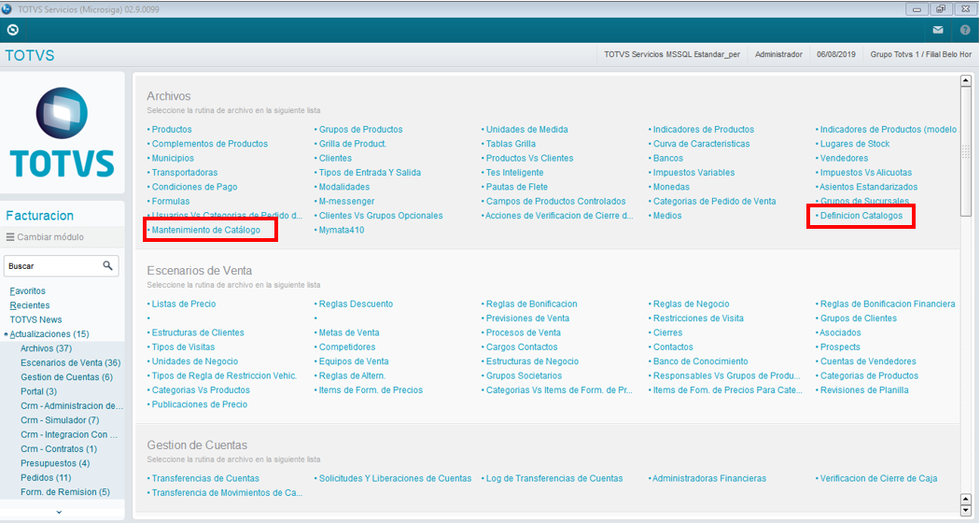The height and width of the screenshot is (523, 980).
Task: Open Grupos de Productos
Action: click(x=360, y=130)
